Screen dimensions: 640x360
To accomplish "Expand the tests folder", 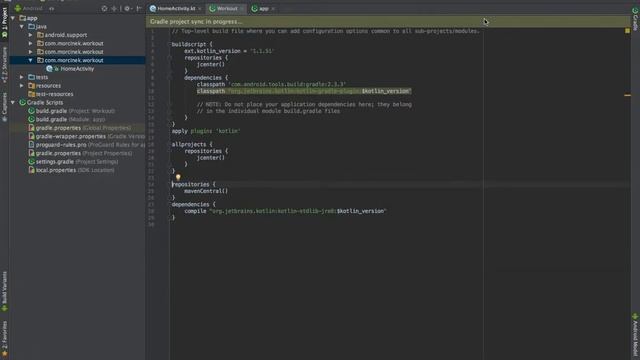I will click(22, 77).
